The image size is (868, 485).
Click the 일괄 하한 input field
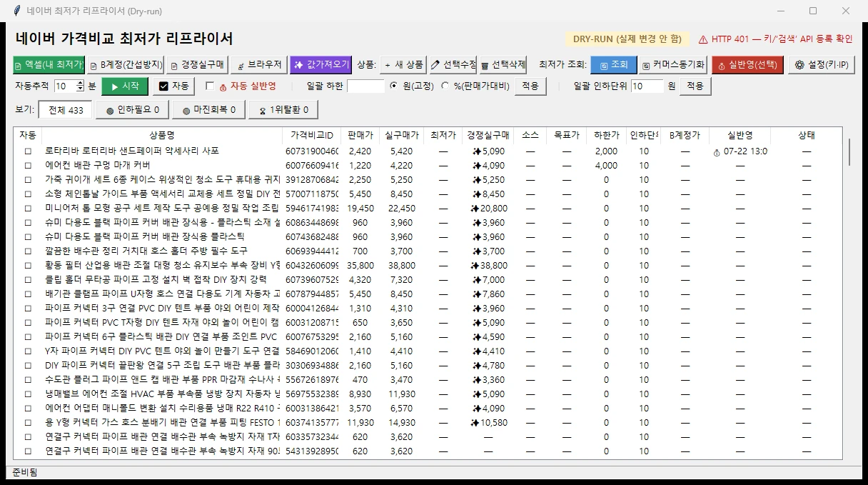(x=365, y=86)
